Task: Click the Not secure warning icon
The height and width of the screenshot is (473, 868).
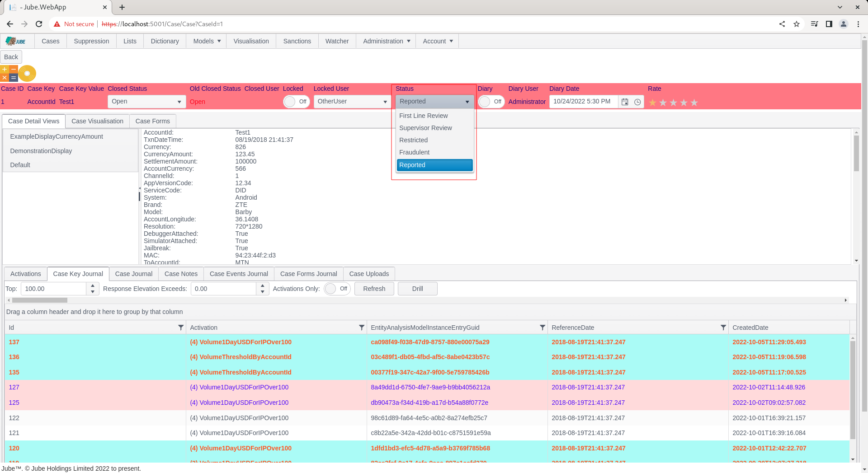Action: pyautogui.click(x=57, y=24)
